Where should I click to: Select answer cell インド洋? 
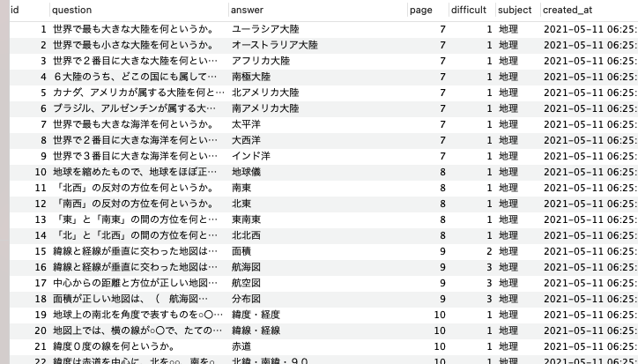[250, 156]
